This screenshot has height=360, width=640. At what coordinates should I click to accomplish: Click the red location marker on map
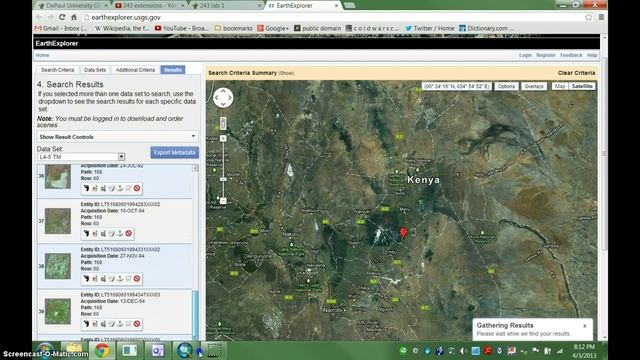point(403,232)
